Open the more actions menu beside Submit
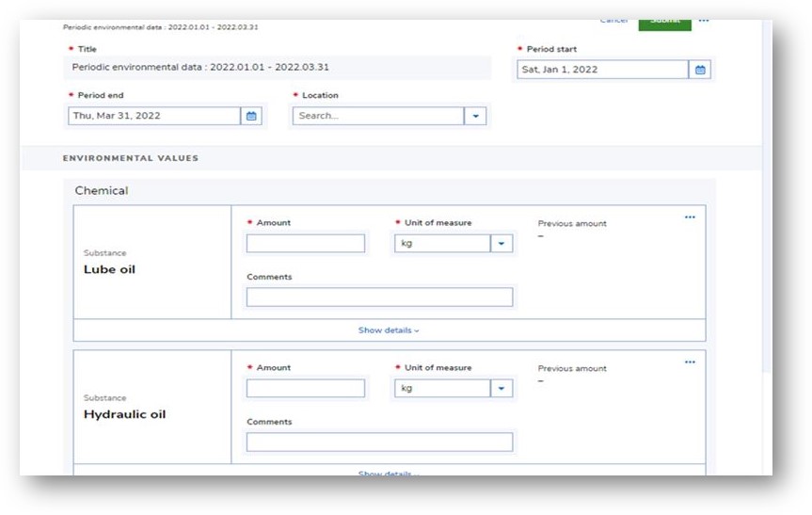The width and height of the screenshot is (812, 515). pyautogui.click(x=703, y=21)
